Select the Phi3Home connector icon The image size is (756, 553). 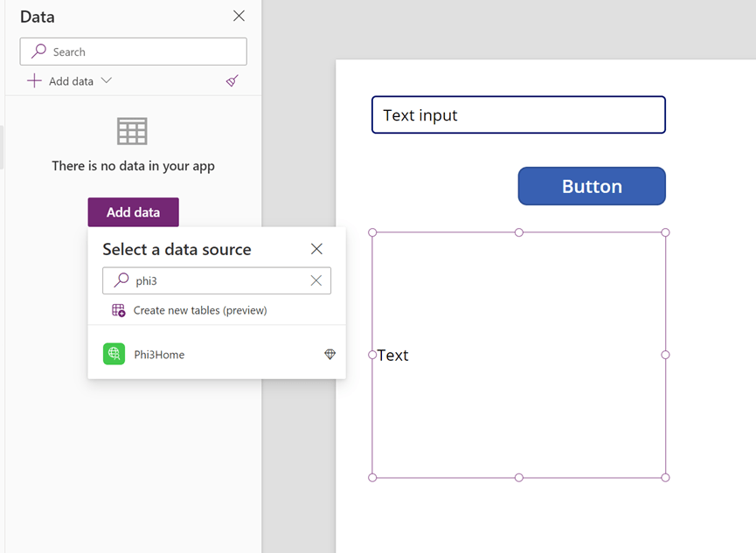114,354
